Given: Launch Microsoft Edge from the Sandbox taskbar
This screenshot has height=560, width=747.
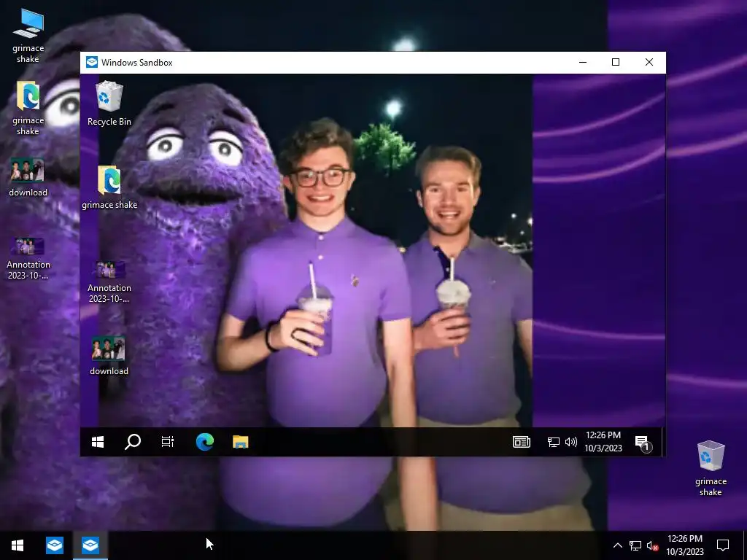Looking at the screenshot, I should (x=205, y=442).
